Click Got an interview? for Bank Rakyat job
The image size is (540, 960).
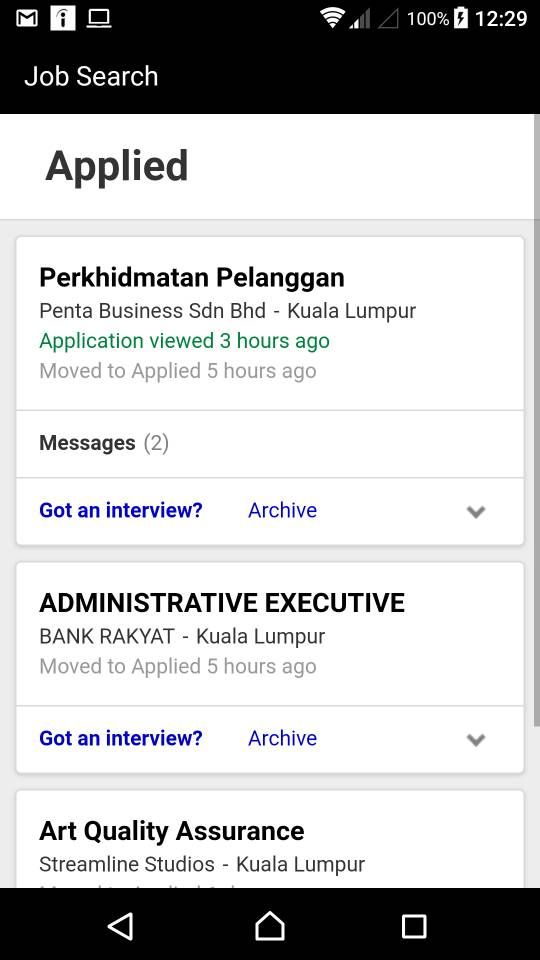click(121, 738)
